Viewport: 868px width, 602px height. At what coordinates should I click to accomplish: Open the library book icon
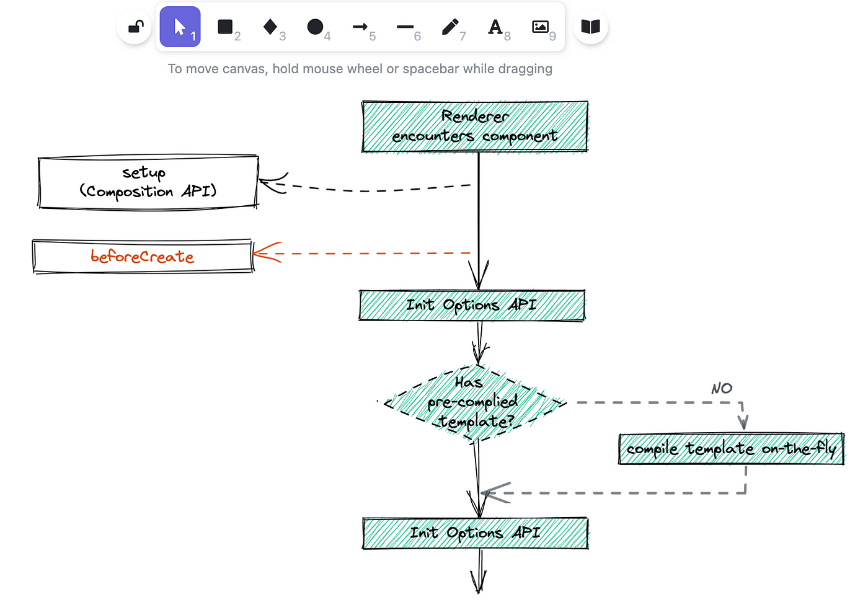click(x=590, y=27)
